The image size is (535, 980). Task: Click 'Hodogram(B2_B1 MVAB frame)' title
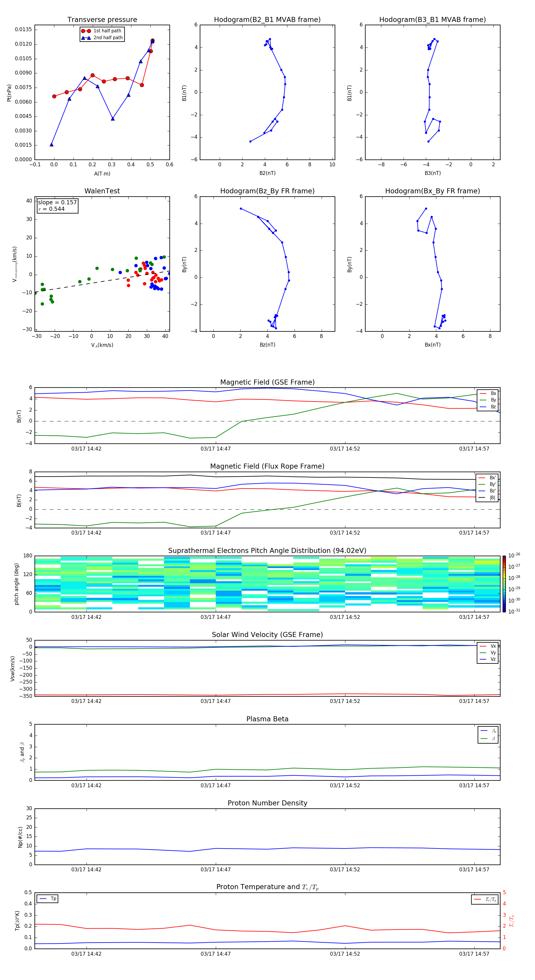(267, 19)
